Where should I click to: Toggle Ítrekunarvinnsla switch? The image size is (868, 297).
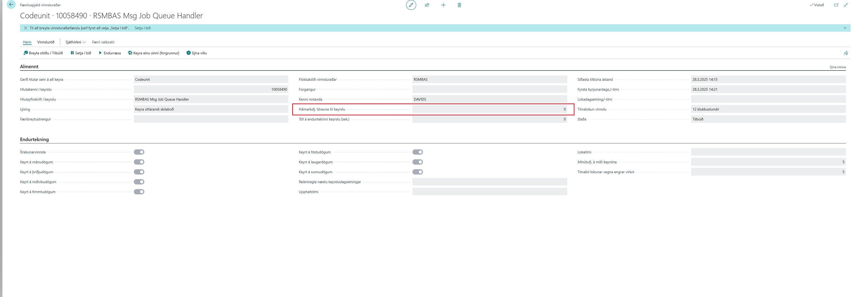(x=139, y=152)
